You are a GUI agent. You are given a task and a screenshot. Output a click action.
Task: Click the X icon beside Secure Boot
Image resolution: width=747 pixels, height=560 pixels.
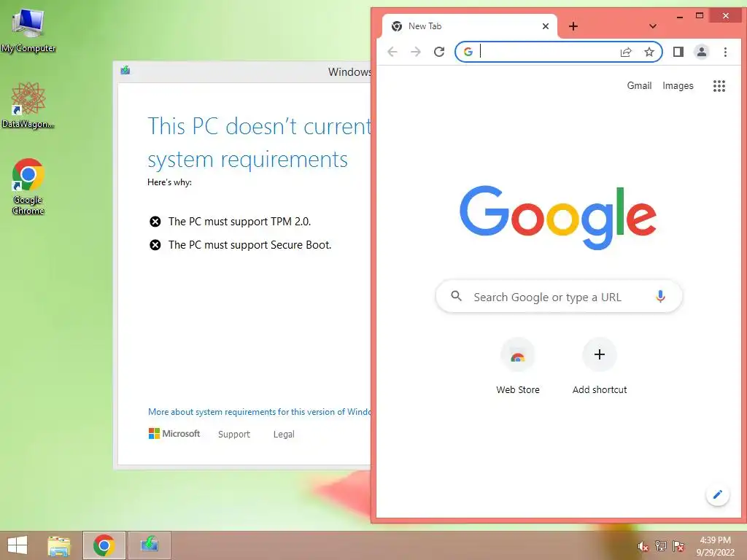[155, 245]
